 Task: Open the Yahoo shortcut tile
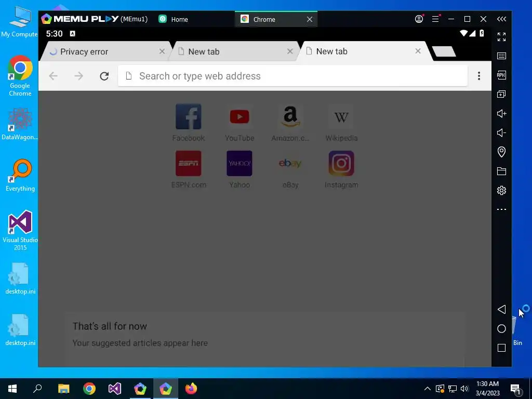pyautogui.click(x=240, y=170)
